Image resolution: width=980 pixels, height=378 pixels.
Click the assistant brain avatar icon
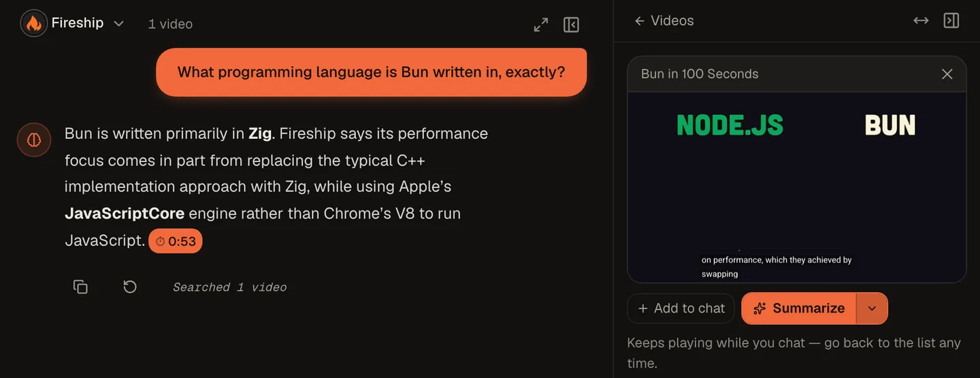point(34,140)
